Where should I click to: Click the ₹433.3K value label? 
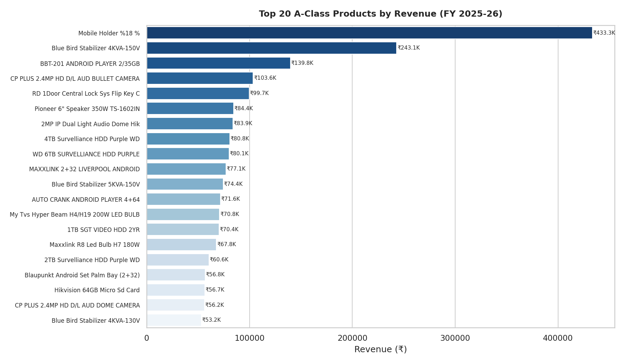pyautogui.click(x=604, y=33)
